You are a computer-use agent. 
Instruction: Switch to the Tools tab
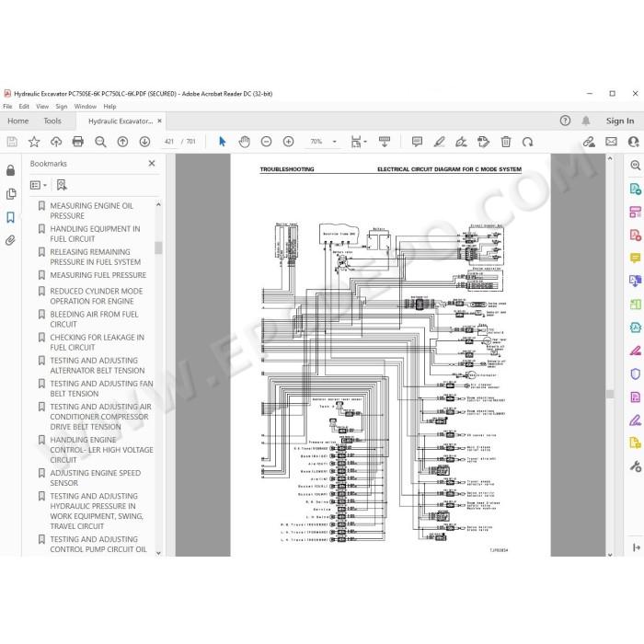[x=52, y=121]
